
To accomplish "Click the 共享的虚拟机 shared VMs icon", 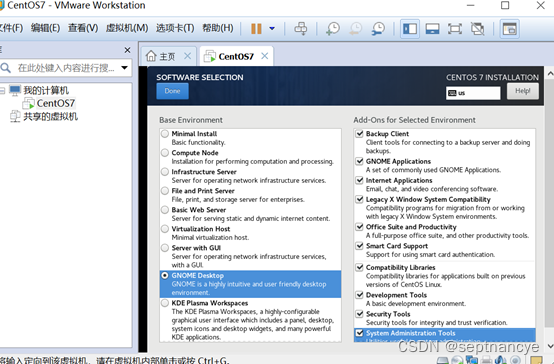I will [x=15, y=116].
